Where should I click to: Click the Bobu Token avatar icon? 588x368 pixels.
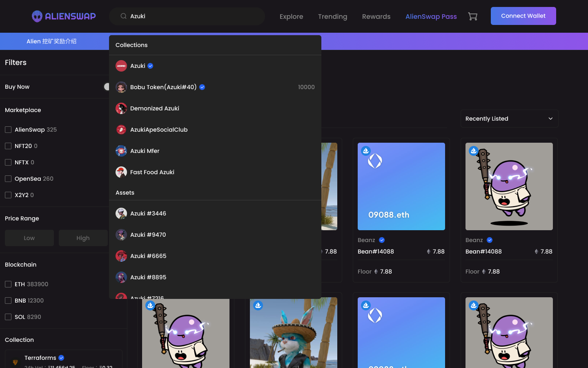coord(121,87)
